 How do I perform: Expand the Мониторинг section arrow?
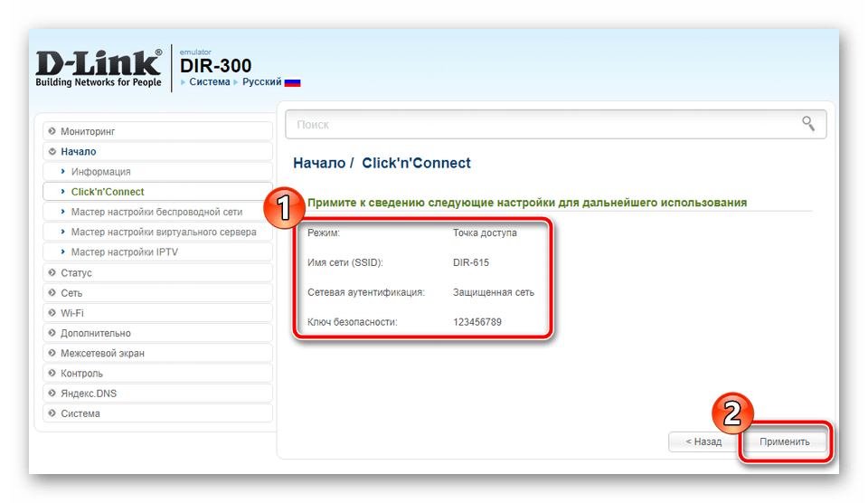(x=52, y=131)
